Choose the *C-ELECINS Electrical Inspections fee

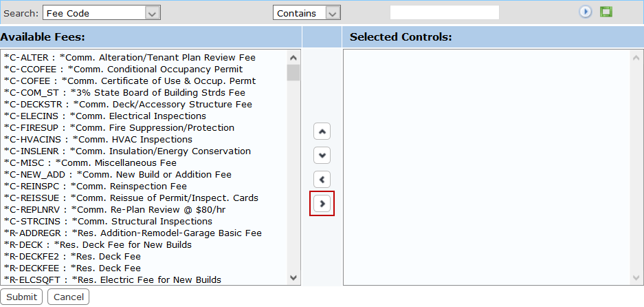tap(104, 116)
